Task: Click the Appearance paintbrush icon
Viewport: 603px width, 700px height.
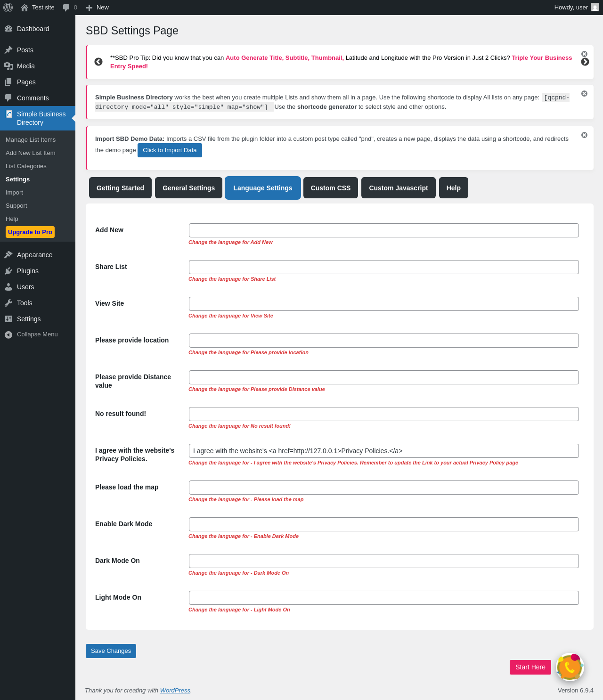Action: 8,255
